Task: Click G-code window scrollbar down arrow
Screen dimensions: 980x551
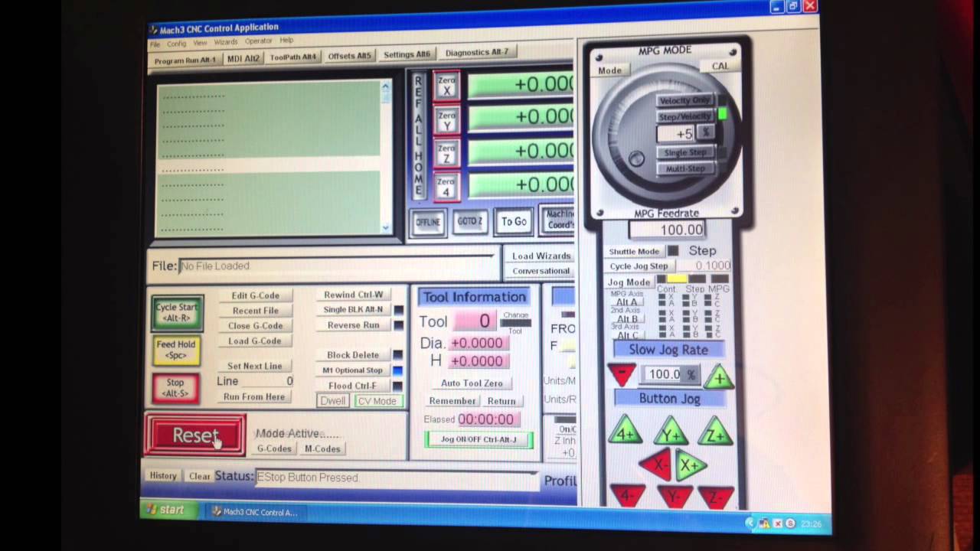Action: tap(386, 228)
